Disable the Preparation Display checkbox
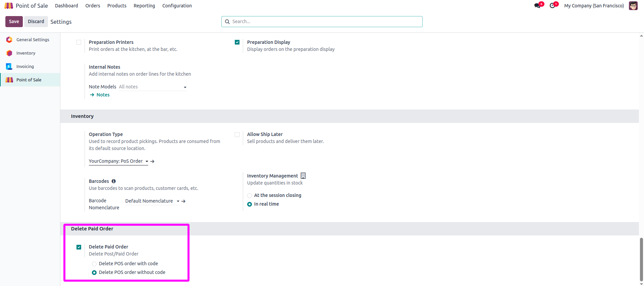Viewport: 644px width, 286px height. [x=237, y=42]
